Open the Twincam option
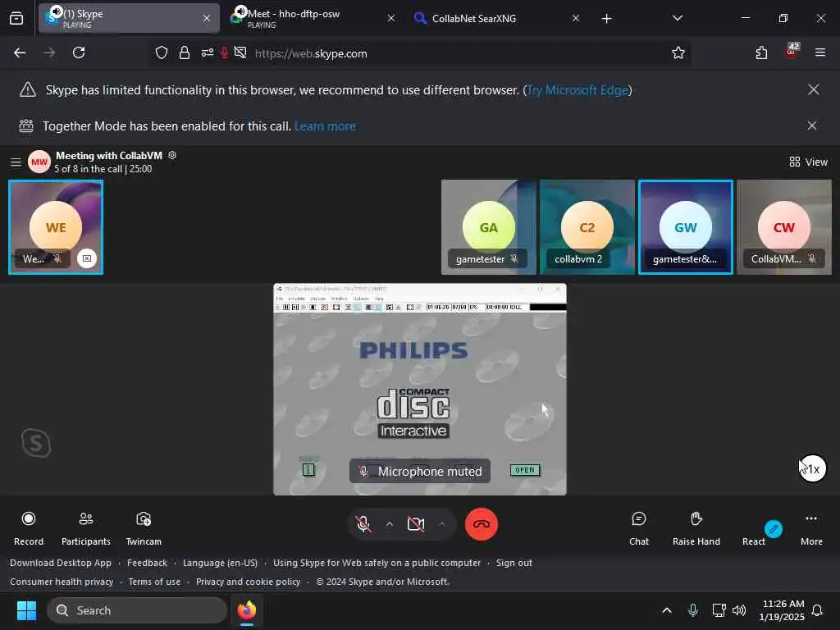Image resolution: width=840 pixels, height=630 pixels. 144,528
